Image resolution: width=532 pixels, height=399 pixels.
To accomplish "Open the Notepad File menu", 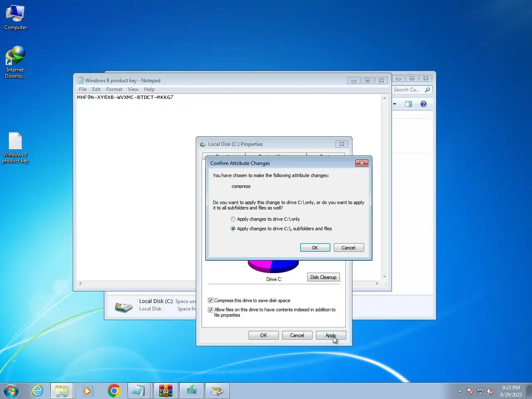I will click(x=83, y=89).
